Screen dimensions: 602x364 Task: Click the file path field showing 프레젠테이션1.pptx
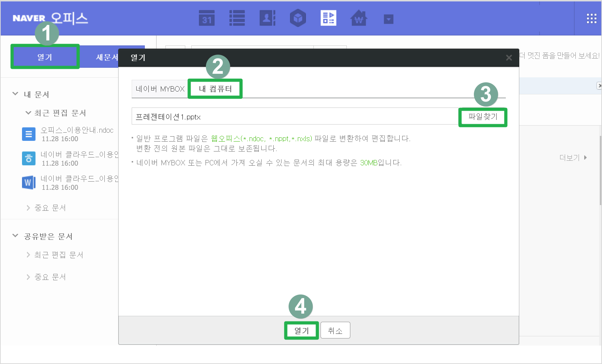[x=295, y=116]
